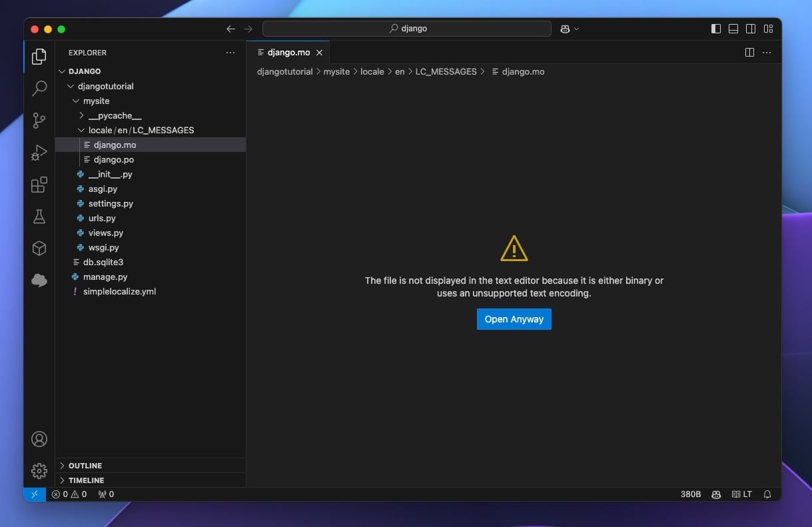This screenshot has height=527, width=812.
Task: Open settings.py in the file tree
Action: [x=151, y=203]
